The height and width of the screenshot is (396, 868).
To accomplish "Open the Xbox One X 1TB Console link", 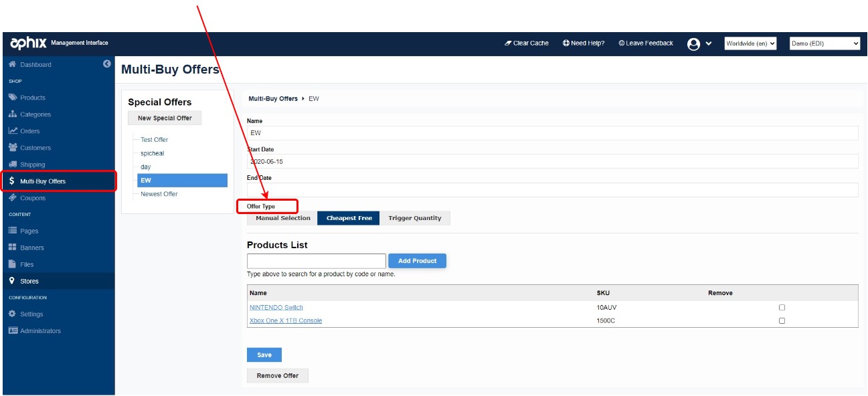I will pyautogui.click(x=286, y=321).
